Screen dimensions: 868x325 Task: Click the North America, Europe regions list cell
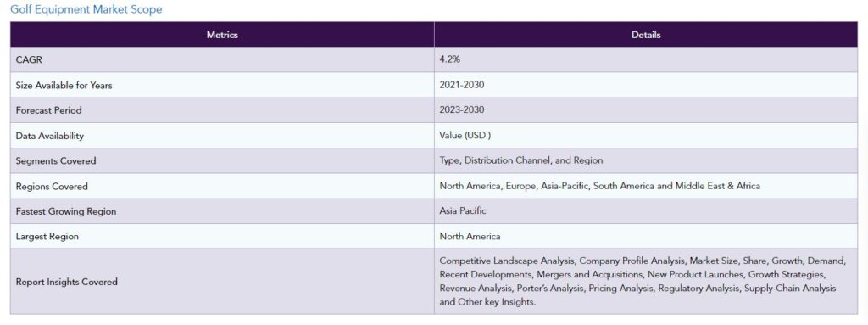(646, 186)
